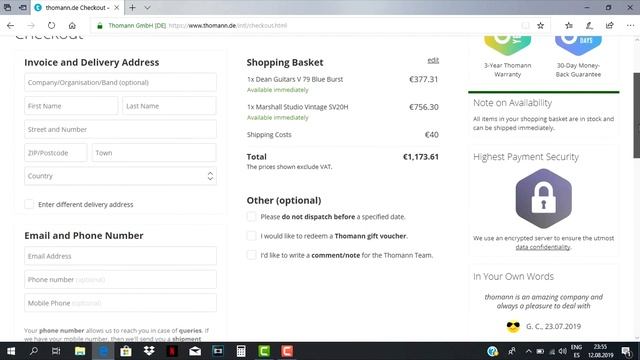Open volume control in tray
The width and height of the screenshot is (640, 360).
[562, 351]
